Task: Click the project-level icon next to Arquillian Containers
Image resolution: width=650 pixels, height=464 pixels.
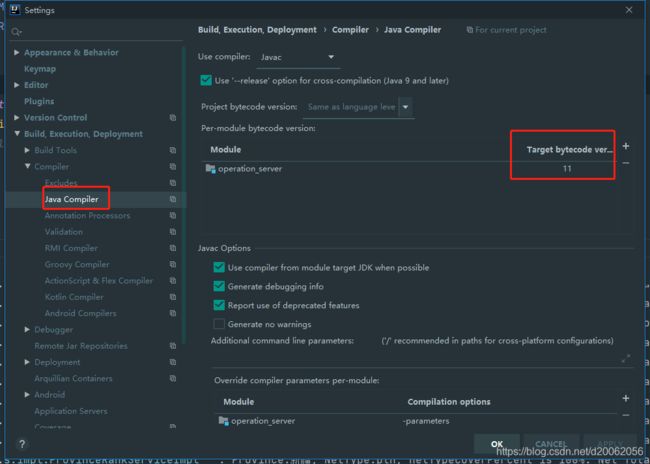Action: coord(173,378)
